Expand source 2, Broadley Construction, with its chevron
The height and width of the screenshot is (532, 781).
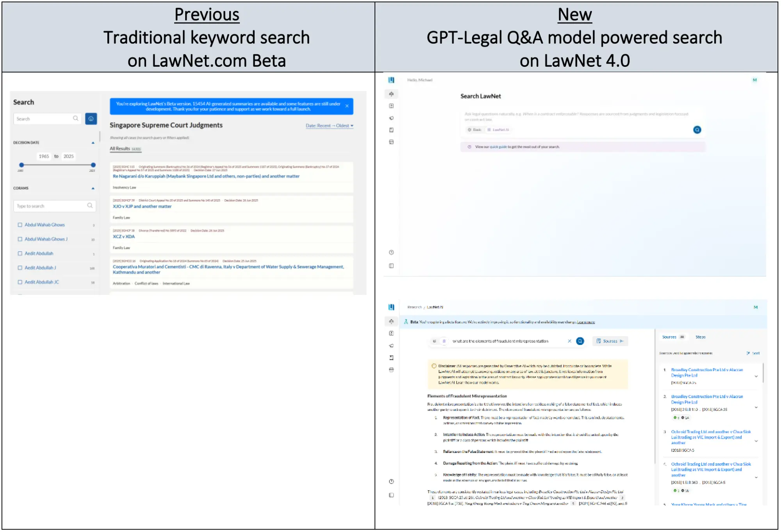756,407
